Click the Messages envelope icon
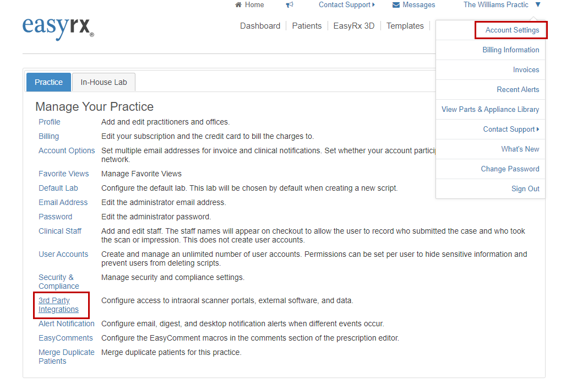588x388 pixels. (x=396, y=5)
